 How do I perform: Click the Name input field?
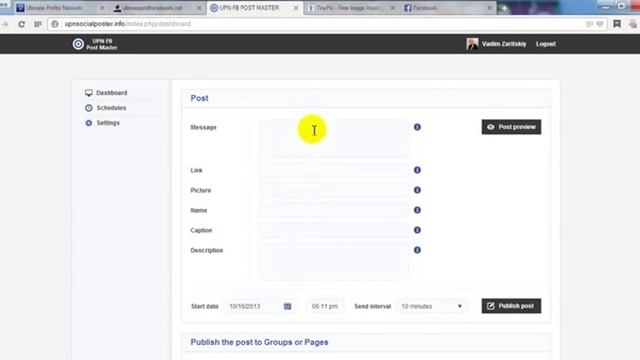(x=334, y=210)
